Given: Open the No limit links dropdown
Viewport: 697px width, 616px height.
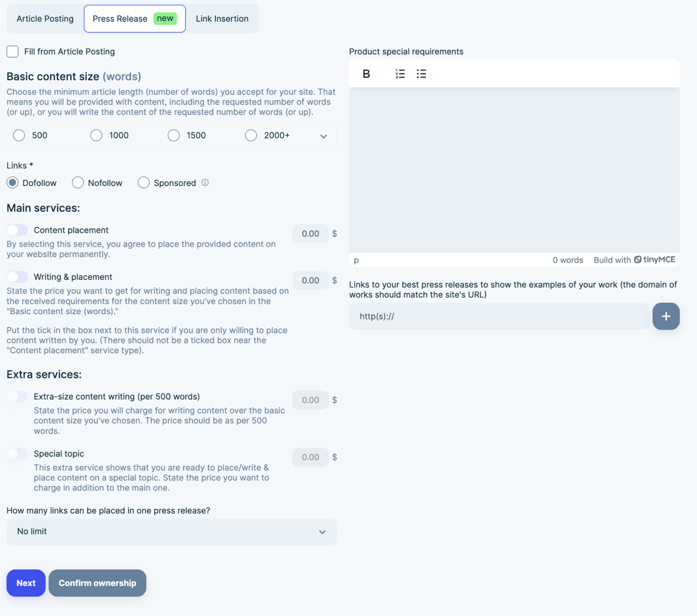Looking at the screenshot, I should (172, 532).
